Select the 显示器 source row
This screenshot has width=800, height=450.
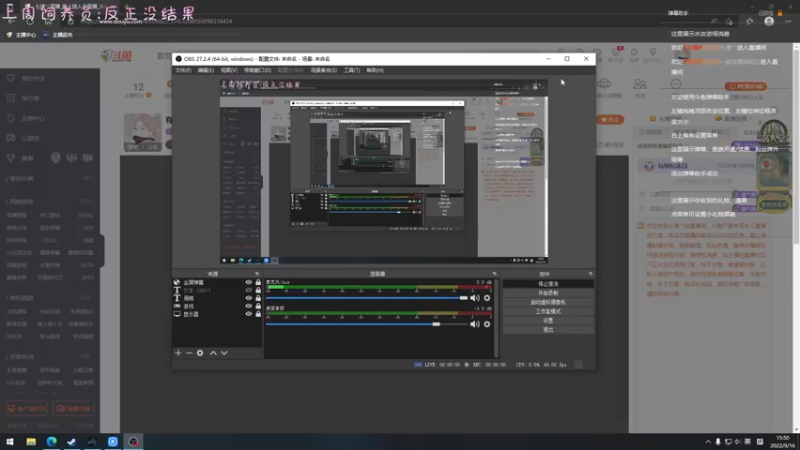217,314
